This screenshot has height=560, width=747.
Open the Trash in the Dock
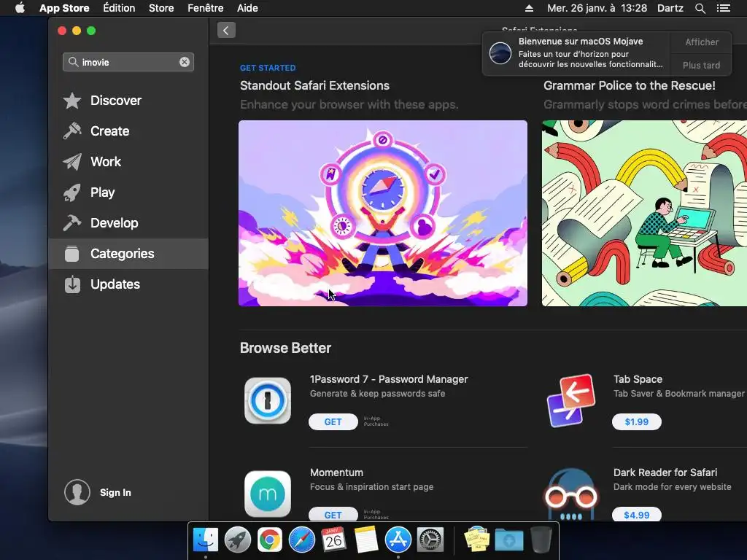coord(541,540)
